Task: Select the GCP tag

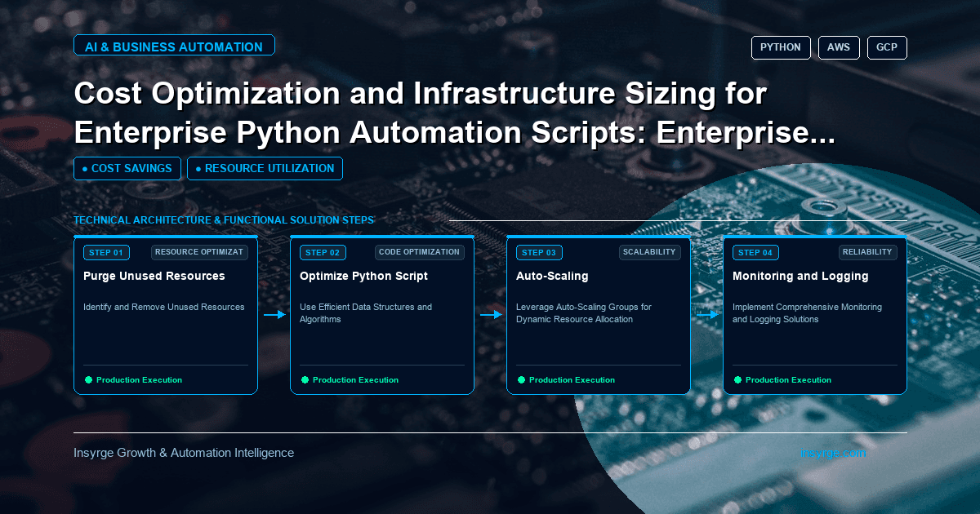Action: tap(887, 47)
